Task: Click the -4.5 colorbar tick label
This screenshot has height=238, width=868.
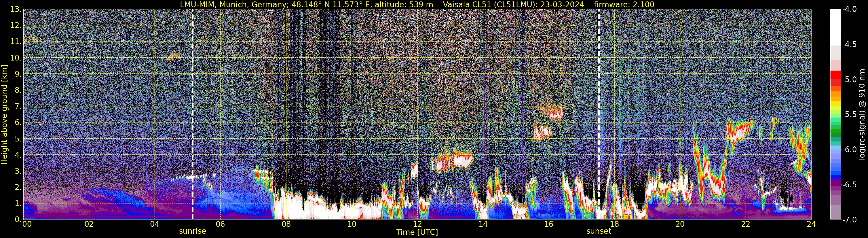Action: point(849,44)
